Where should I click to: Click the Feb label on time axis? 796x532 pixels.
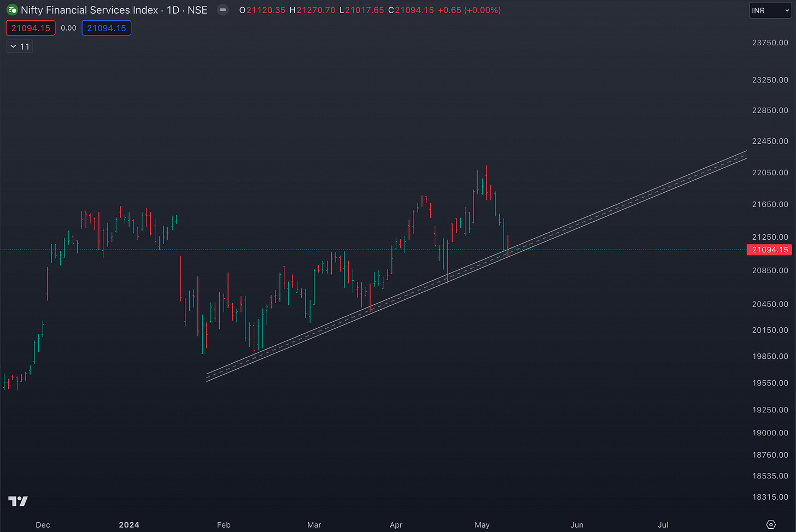click(x=224, y=525)
